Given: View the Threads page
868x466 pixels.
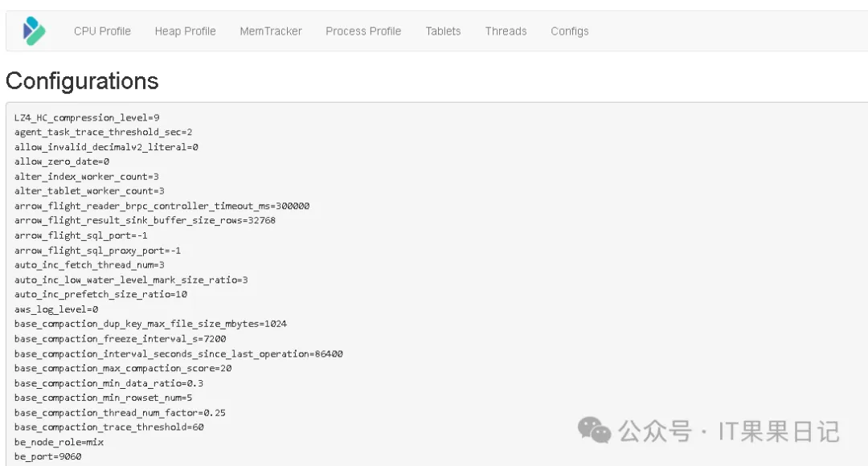Looking at the screenshot, I should click(506, 31).
